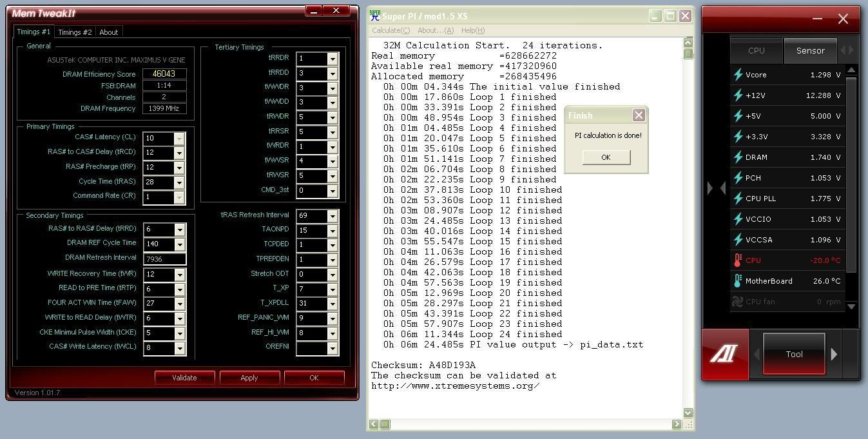
Task: Click the Super PI horizontal scrollbar right arrow
Action: click(677, 424)
